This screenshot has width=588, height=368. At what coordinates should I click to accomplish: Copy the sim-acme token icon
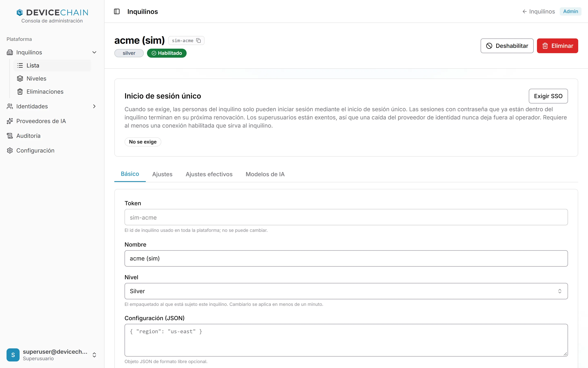click(x=198, y=40)
